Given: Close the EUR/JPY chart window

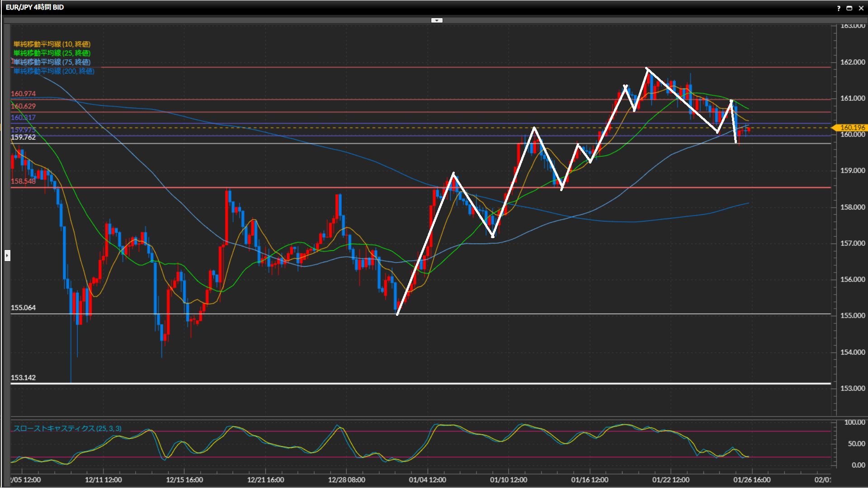Looking at the screenshot, I should pos(861,8).
